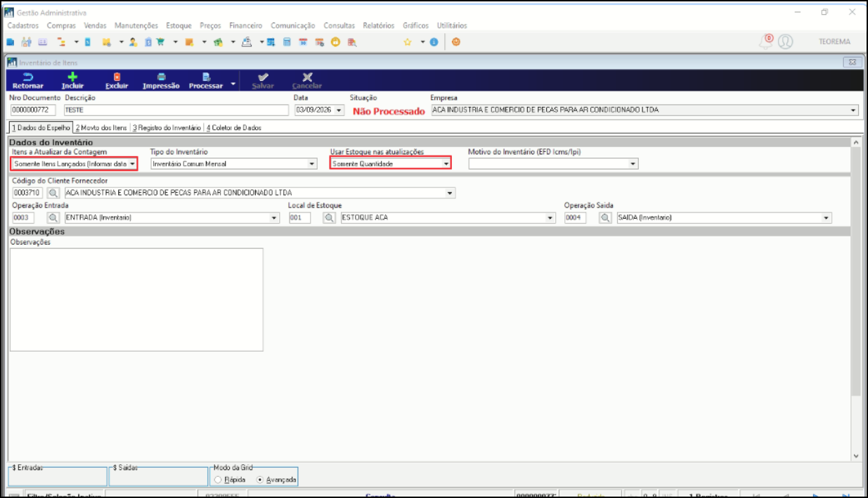Screen dimensions: 868x498
Task: Expand the Processar dropdown arrow
Action: pos(233,82)
